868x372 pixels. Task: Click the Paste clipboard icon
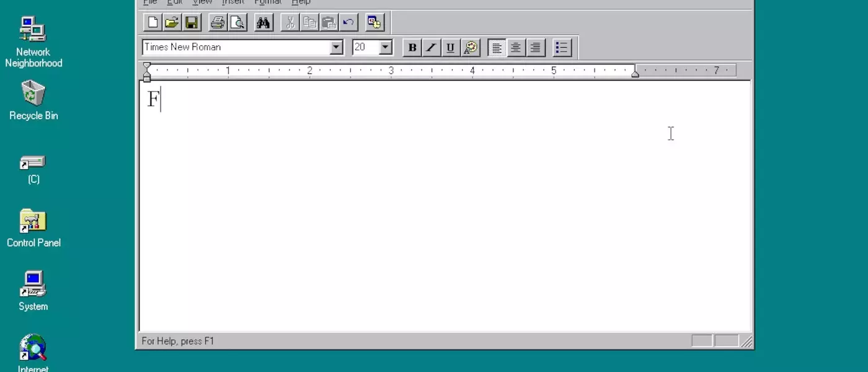click(x=329, y=23)
